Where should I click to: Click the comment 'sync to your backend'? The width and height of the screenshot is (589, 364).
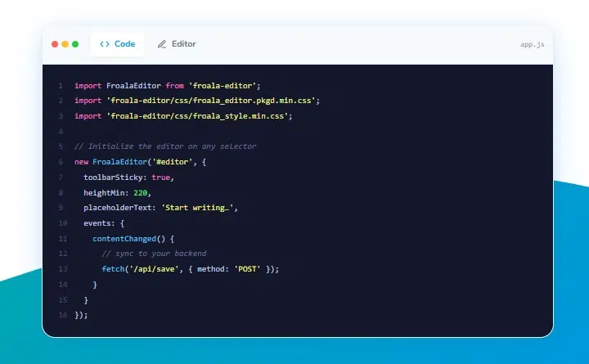click(154, 254)
